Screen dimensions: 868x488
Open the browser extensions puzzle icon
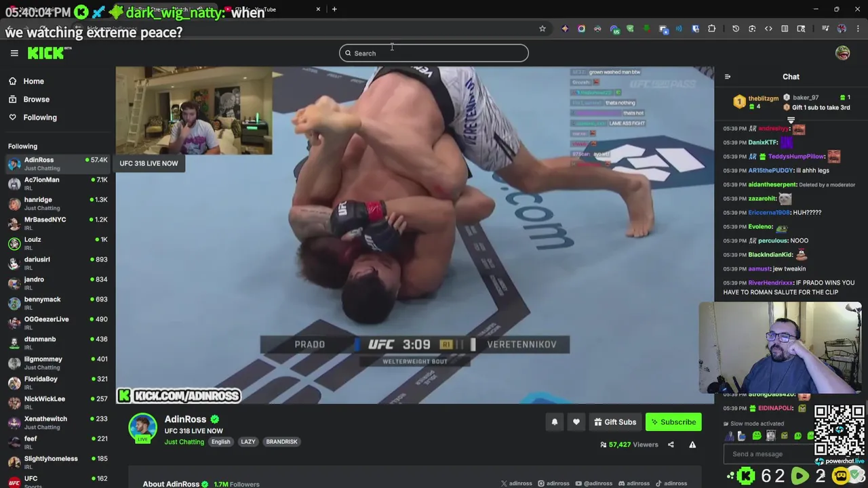coord(711,28)
